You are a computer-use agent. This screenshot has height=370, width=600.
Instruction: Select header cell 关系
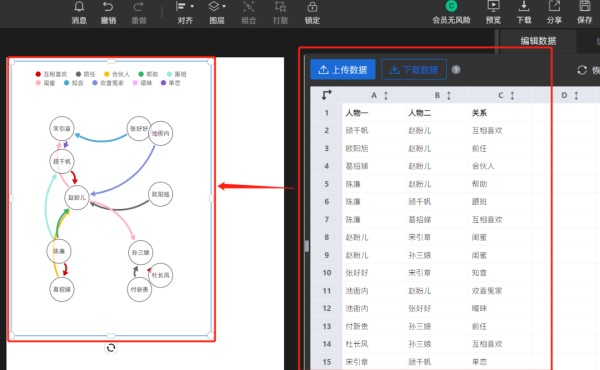(x=500, y=113)
